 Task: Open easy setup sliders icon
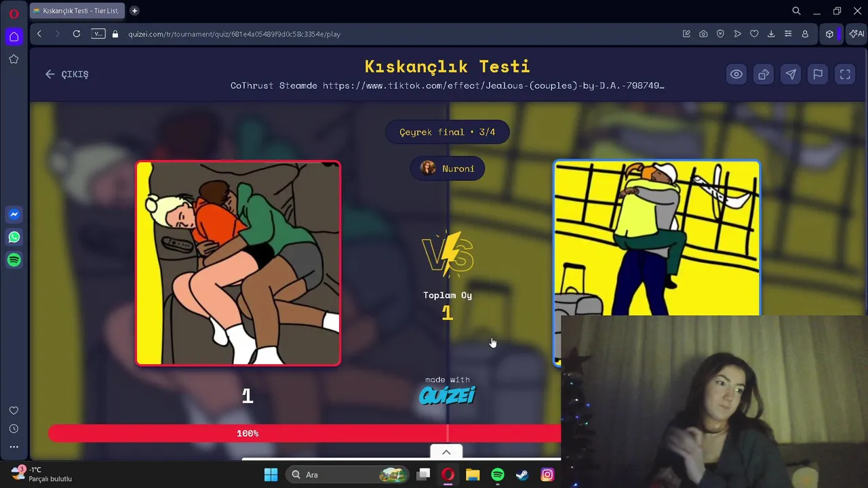click(788, 34)
